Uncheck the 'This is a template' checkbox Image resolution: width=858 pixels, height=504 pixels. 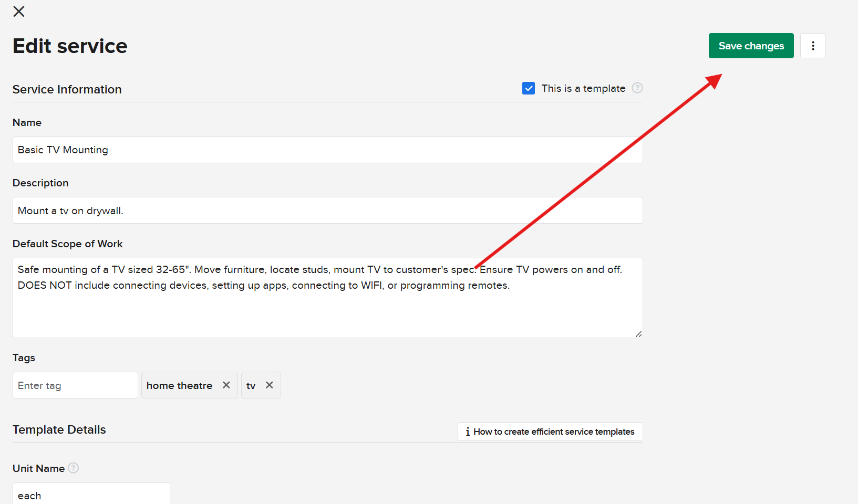pos(529,88)
